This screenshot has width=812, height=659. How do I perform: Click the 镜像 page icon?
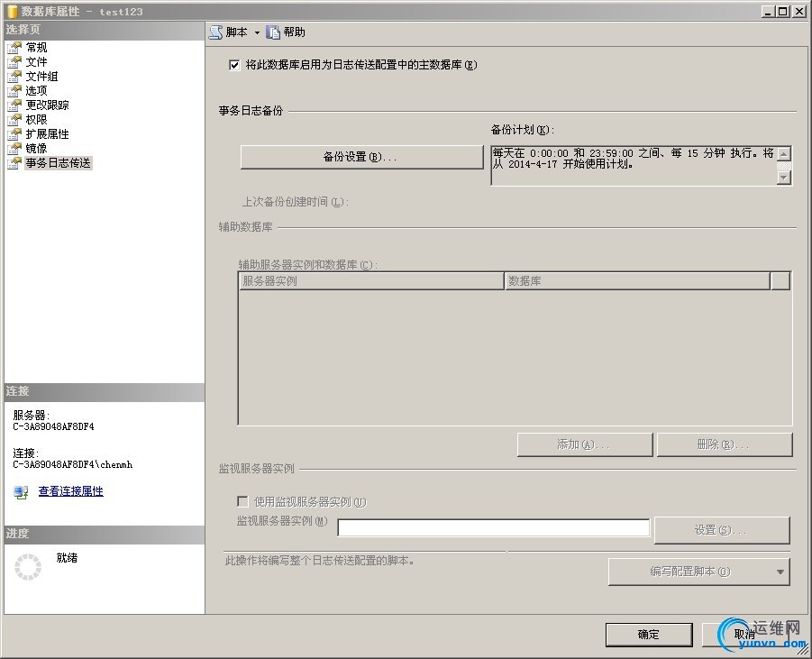click(x=14, y=149)
